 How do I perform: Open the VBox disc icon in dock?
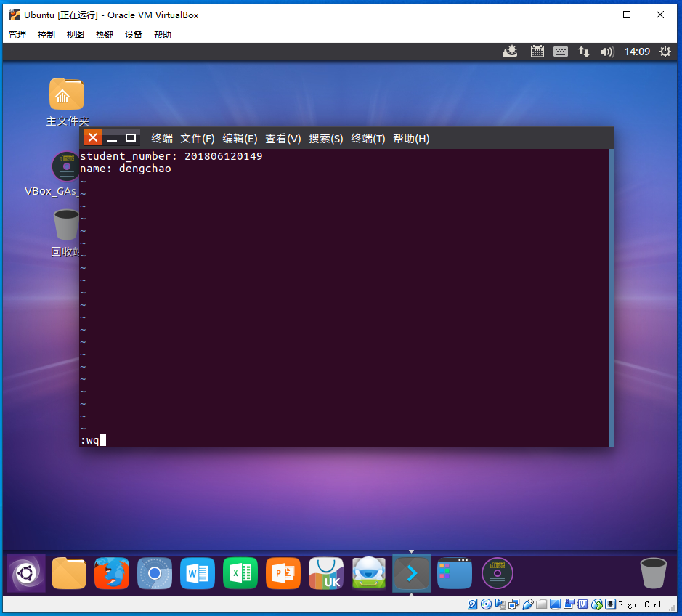click(497, 573)
